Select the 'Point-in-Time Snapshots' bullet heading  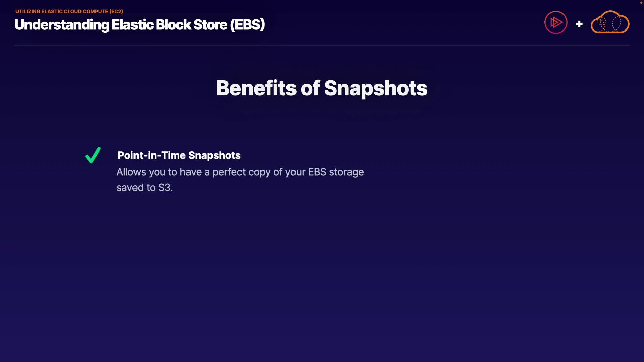pos(179,155)
